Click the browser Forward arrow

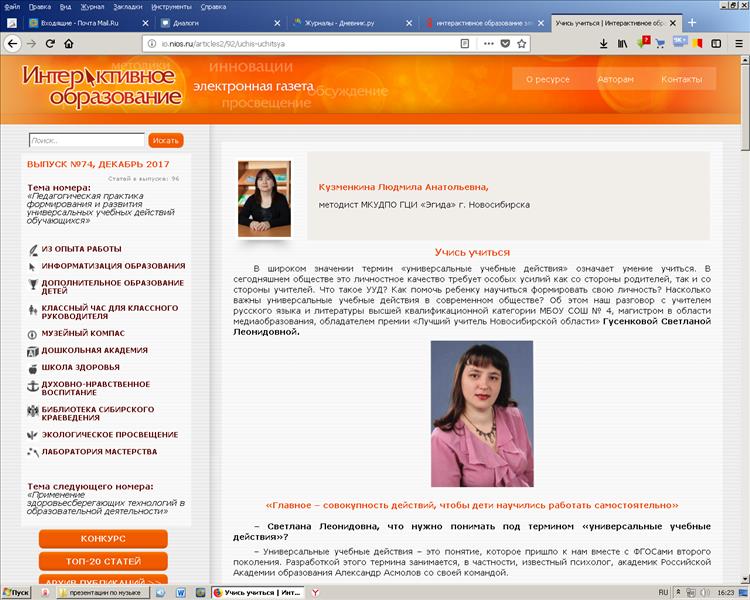click(x=31, y=44)
